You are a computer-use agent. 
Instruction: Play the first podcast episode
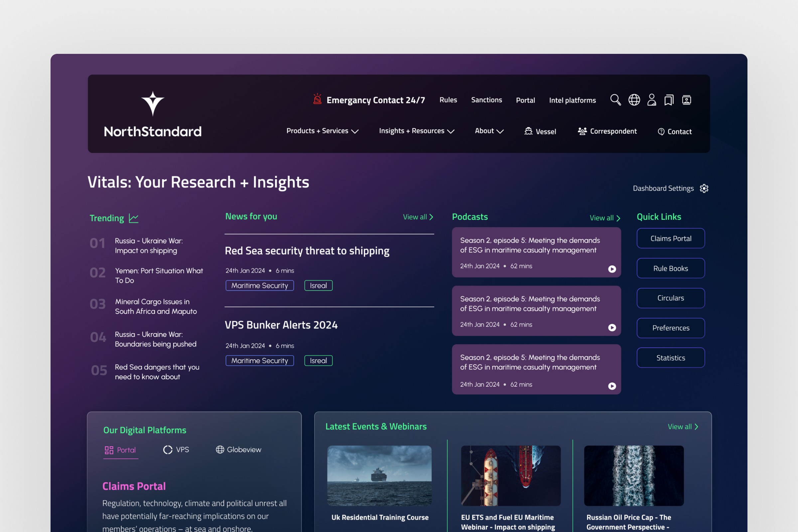click(x=612, y=269)
